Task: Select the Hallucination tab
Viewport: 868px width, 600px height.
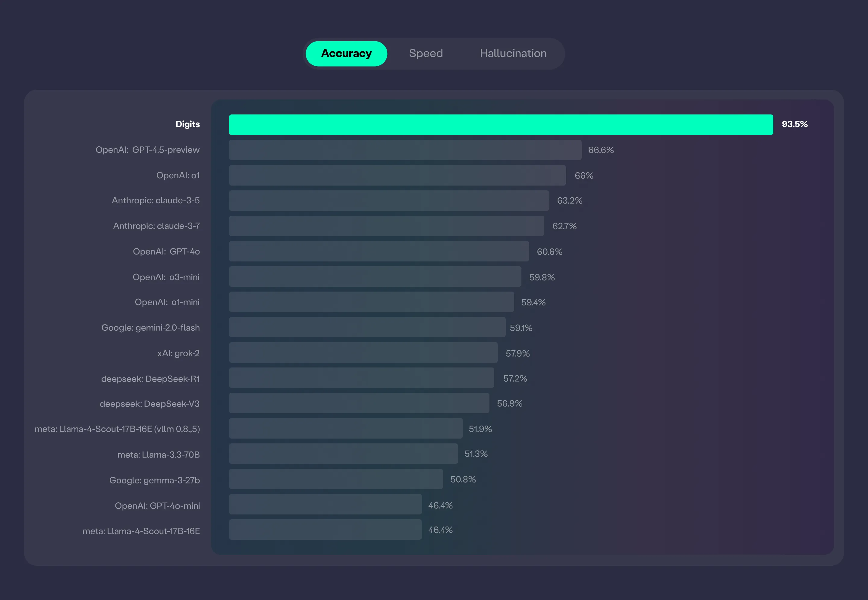Action: [513, 53]
